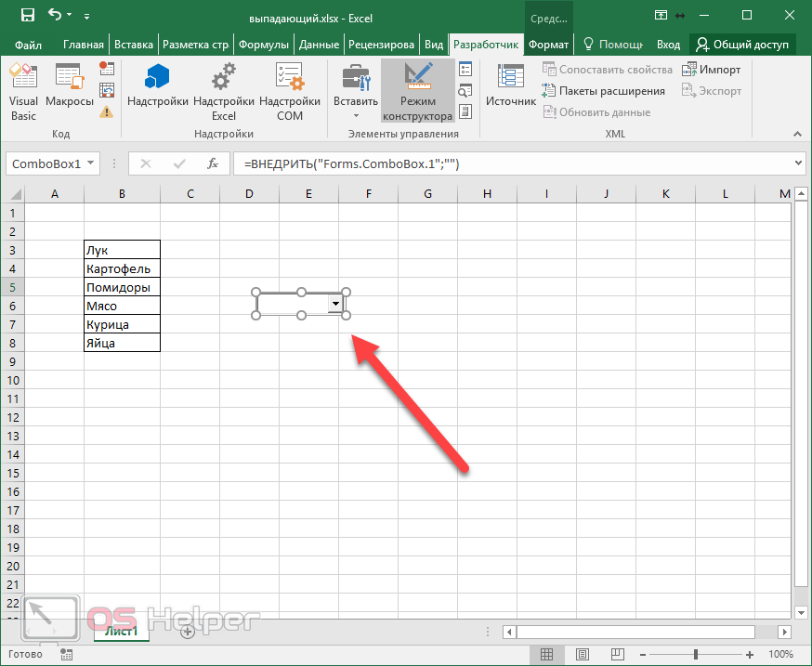Click the insert function fx icon
This screenshot has height=666, width=812.
pyautogui.click(x=212, y=163)
